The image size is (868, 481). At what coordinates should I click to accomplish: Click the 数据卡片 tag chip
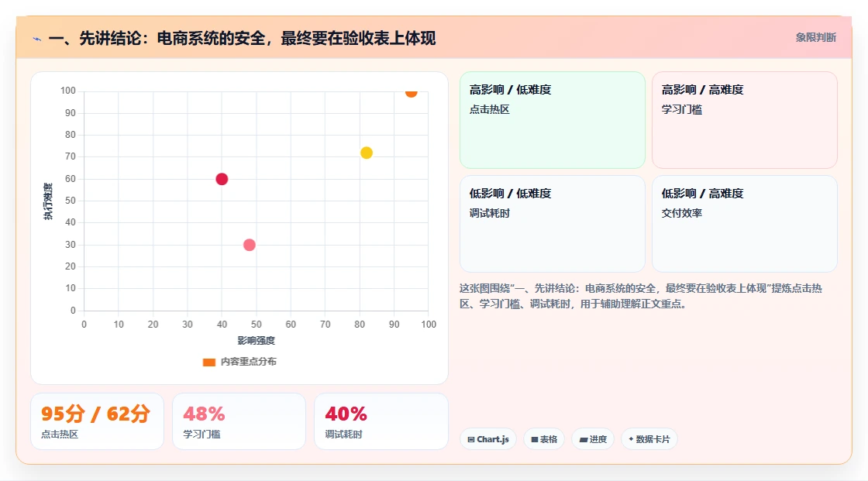649,439
